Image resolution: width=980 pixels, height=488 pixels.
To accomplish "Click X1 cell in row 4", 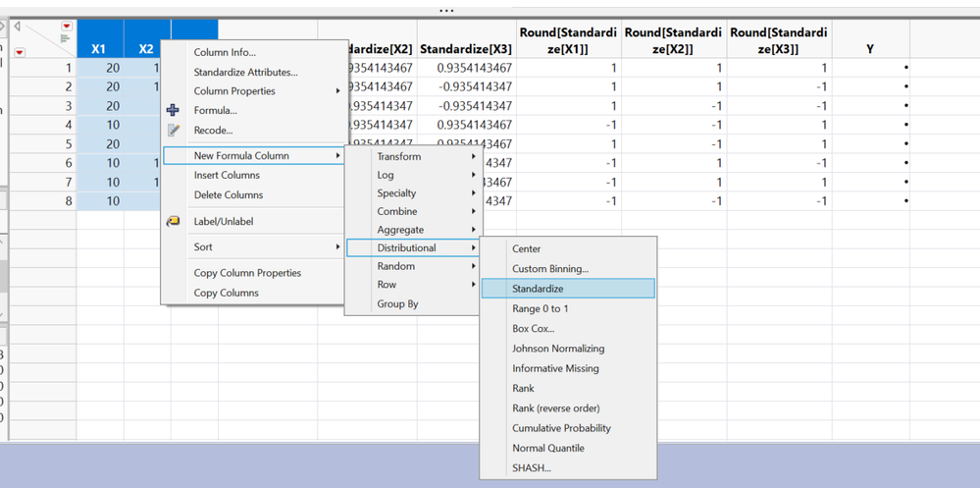I will (100, 125).
